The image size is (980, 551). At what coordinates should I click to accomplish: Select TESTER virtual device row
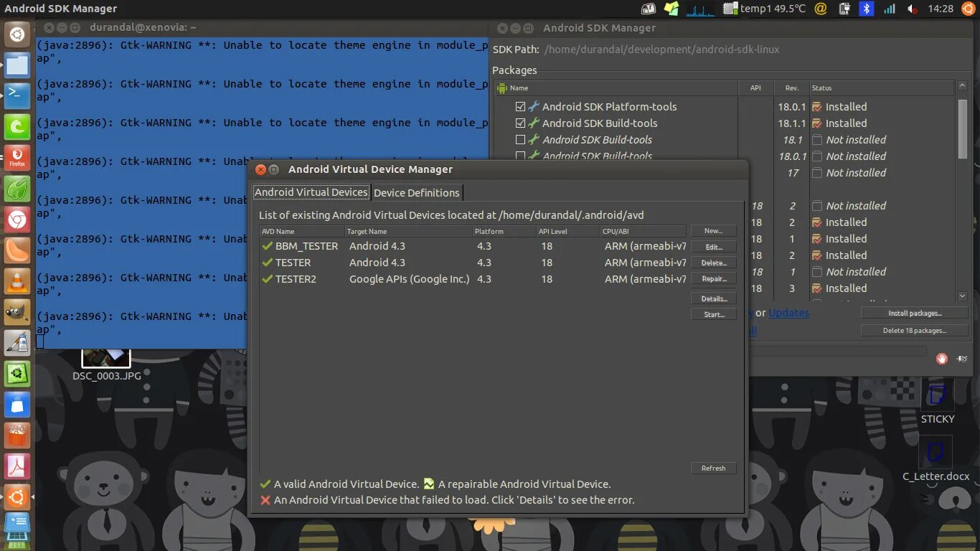point(473,263)
